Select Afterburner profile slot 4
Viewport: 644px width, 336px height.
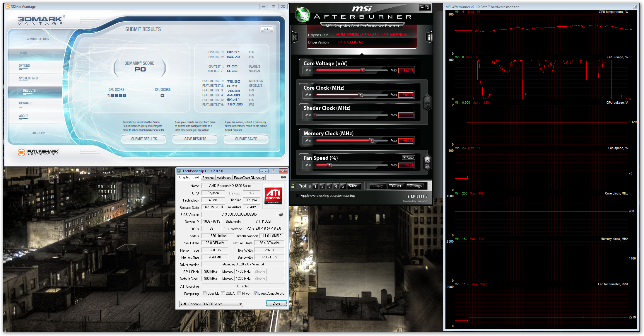[336, 186]
